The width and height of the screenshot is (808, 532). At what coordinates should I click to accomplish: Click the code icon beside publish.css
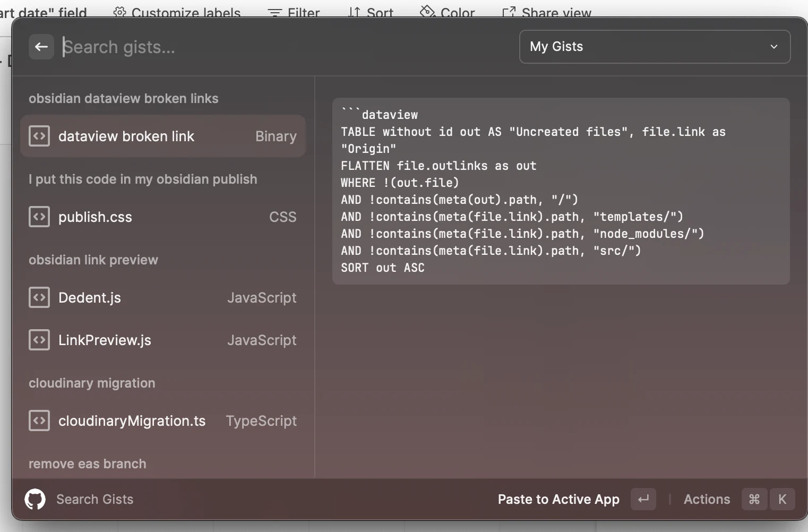click(x=39, y=217)
